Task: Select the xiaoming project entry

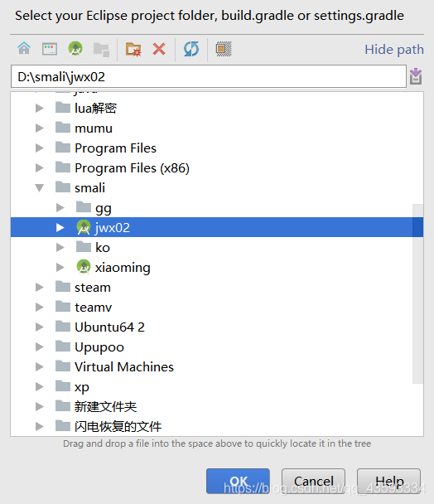Action: [x=123, y=268]
